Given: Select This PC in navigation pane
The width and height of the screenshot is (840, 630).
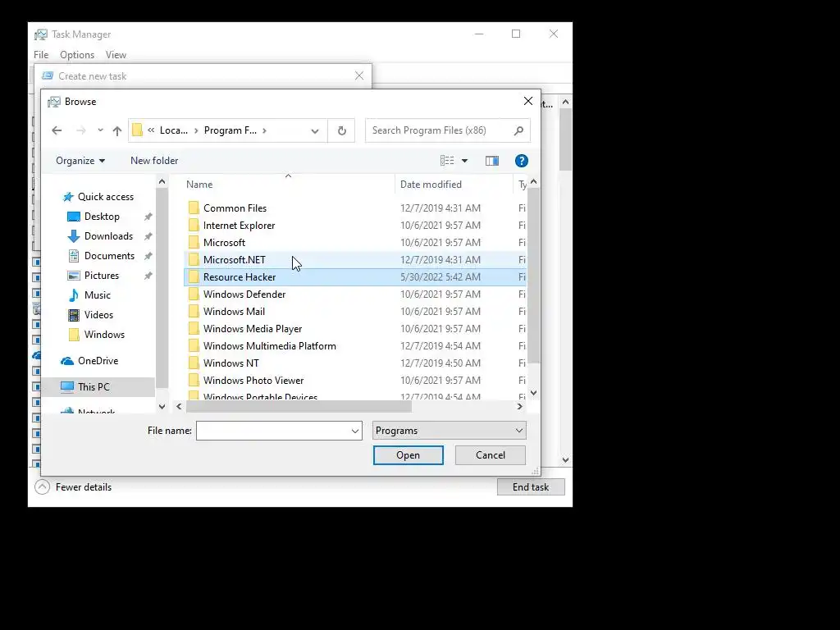Looking at the screenshot, I should coord(94,387).
